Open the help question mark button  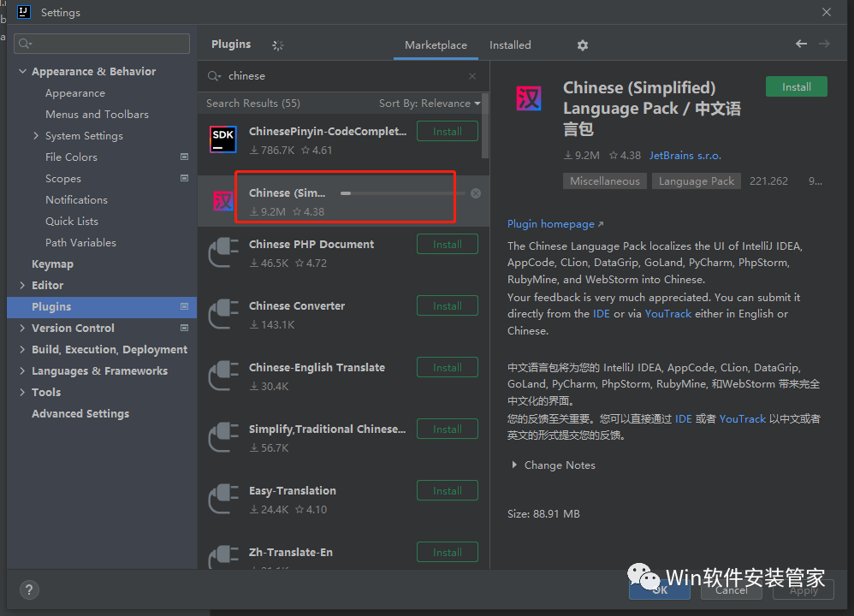[29, 589]
